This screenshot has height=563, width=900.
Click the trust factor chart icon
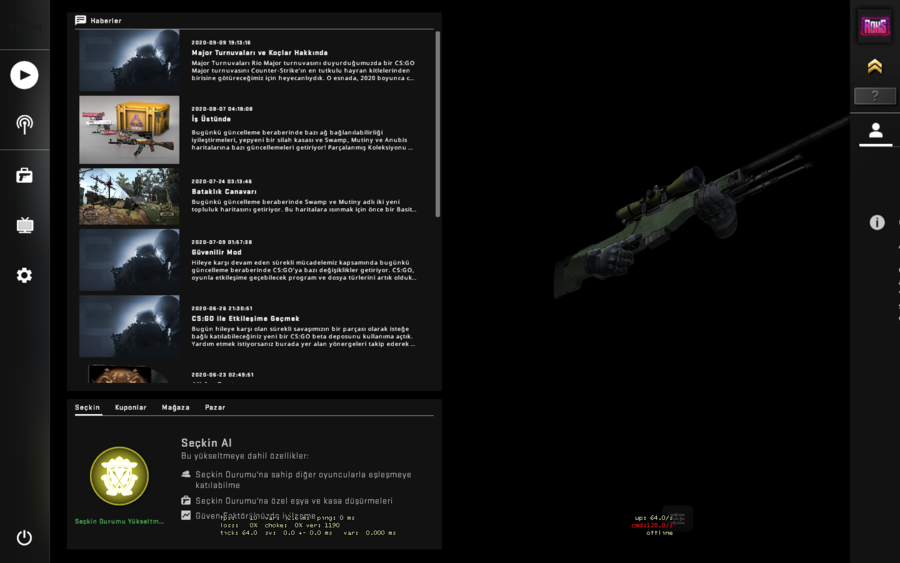tap(186, 515)
